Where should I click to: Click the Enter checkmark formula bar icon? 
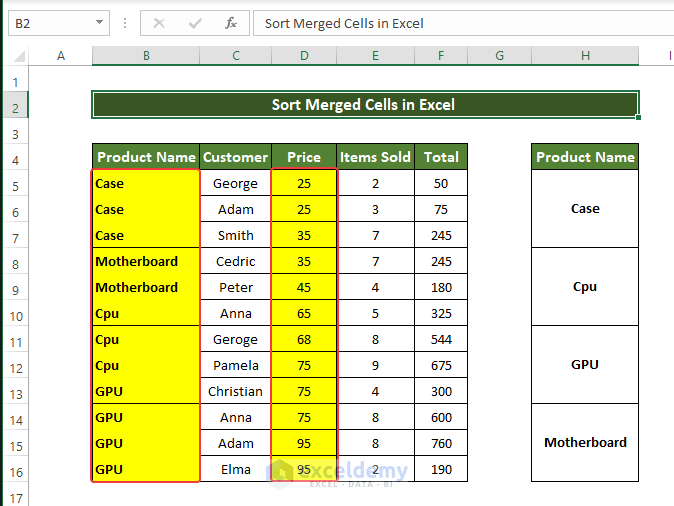click(195, 23)
